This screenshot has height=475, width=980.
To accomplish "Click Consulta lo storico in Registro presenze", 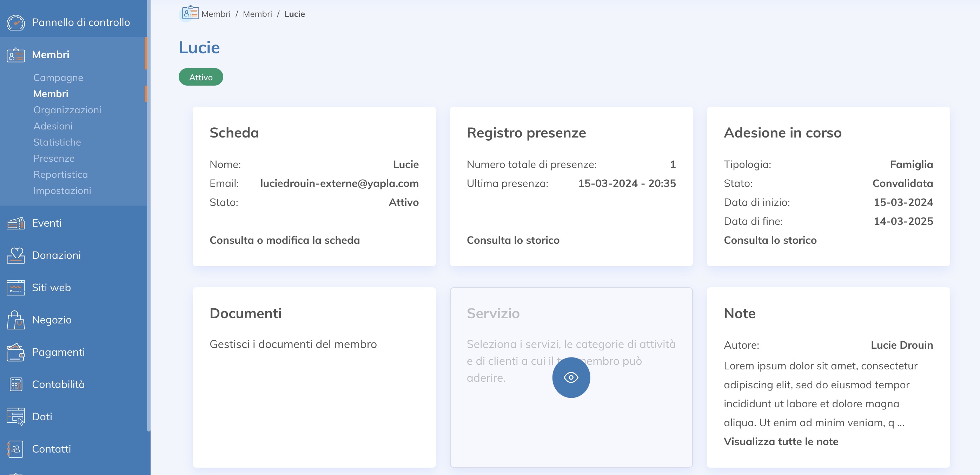I will (x=513, y=240).
